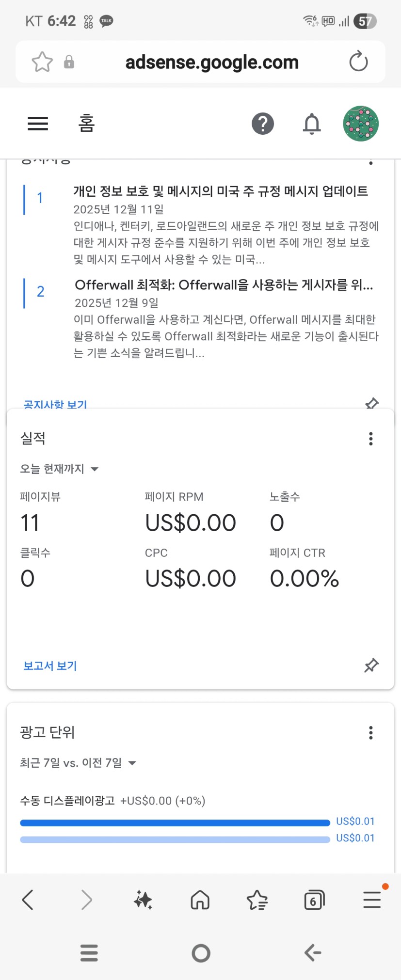
Task: Click the 보고서 보기 link
Action: (x=50, y=665)
